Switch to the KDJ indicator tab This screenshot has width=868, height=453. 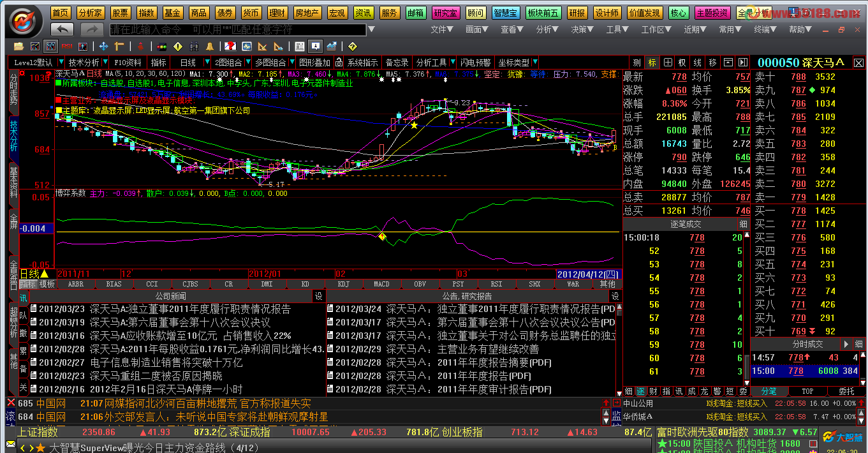coord(343,284)
